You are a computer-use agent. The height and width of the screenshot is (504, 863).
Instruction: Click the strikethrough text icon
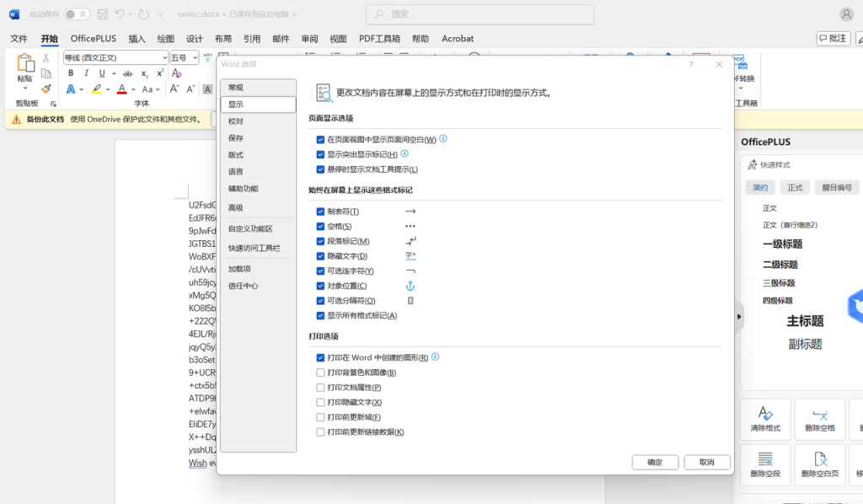point(127,73)
